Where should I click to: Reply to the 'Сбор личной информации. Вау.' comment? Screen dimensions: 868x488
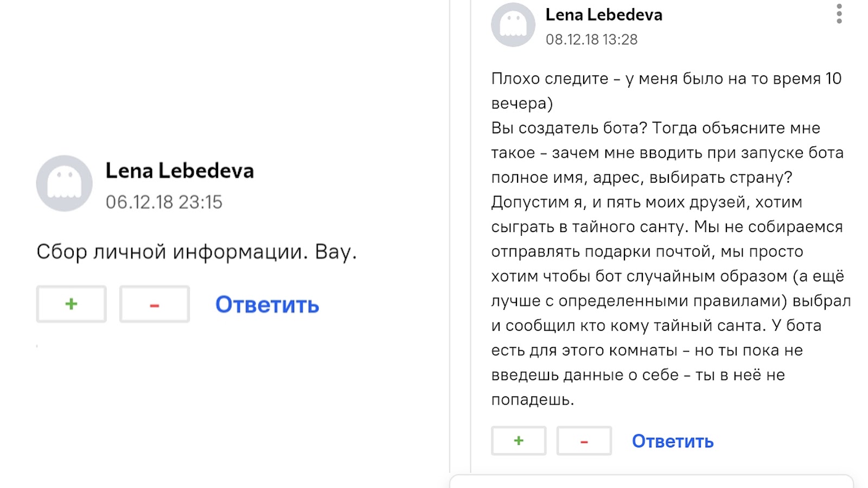click(267, 305)
